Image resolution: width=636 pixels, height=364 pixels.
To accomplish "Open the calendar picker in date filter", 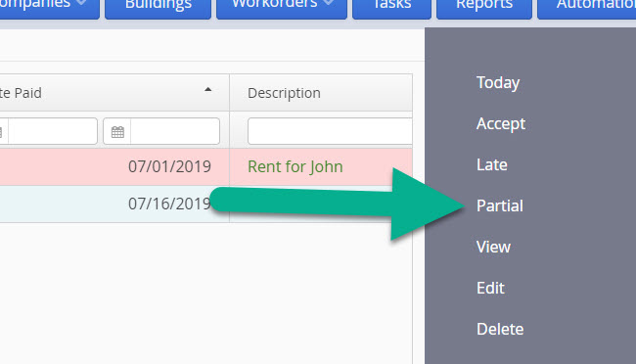I will pos(117,131).
